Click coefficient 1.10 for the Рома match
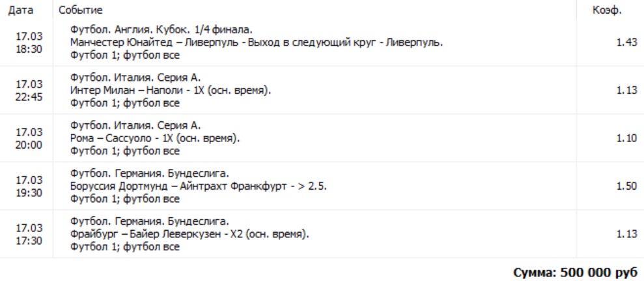The width and height of the screenshot is (644, 281). tap(627, 139)
